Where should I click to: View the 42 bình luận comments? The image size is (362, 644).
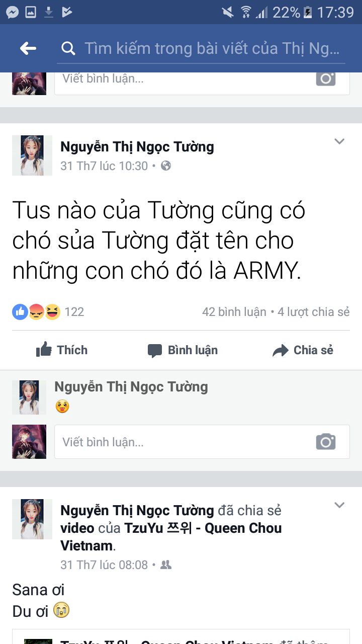(x=234, y=312)
